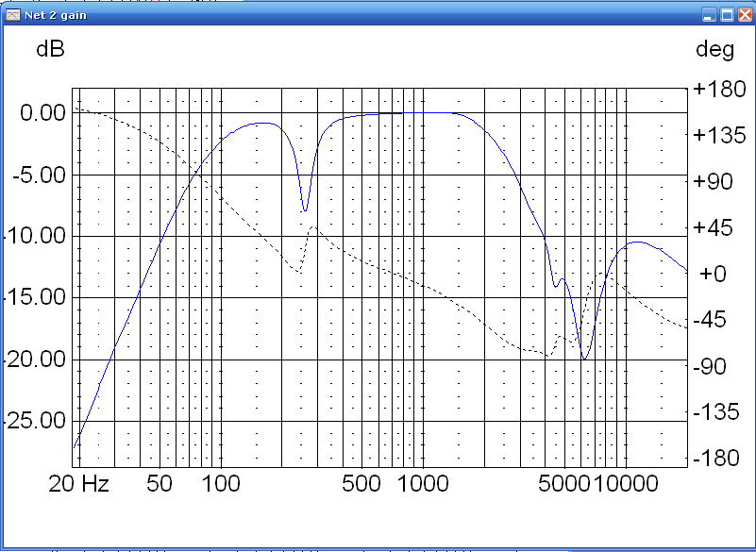Screen dimensions: 756x552
Task: Click the -15.00 dB axis value
Action: pyautogui.click(x=34, y=297)
